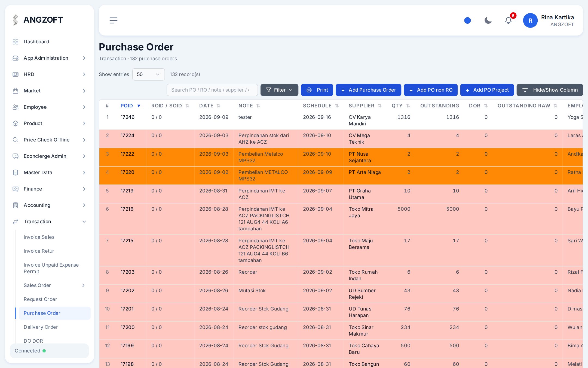The height and width of the screenshot is (368, 588).
Task: Sort by DATE column icon
Action: tap(218, 106)
